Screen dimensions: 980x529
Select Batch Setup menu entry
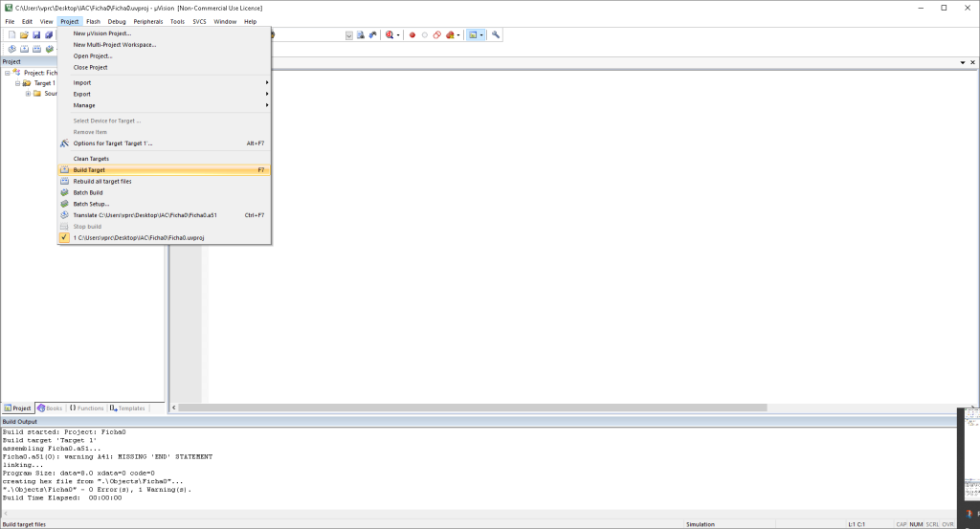click(91, 204)
